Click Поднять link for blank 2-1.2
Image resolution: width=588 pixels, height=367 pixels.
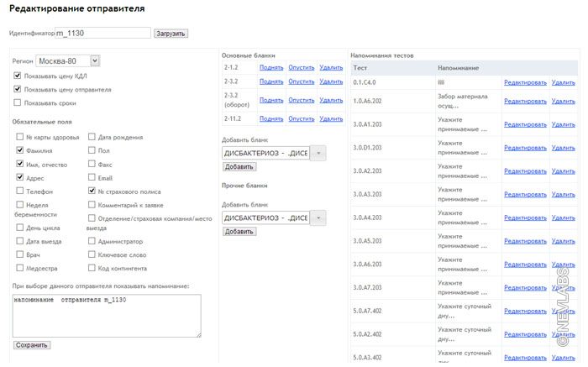pos(270,67)
